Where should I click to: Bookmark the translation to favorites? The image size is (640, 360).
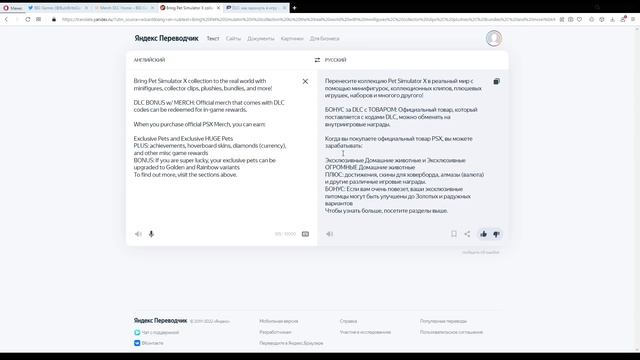454,234
